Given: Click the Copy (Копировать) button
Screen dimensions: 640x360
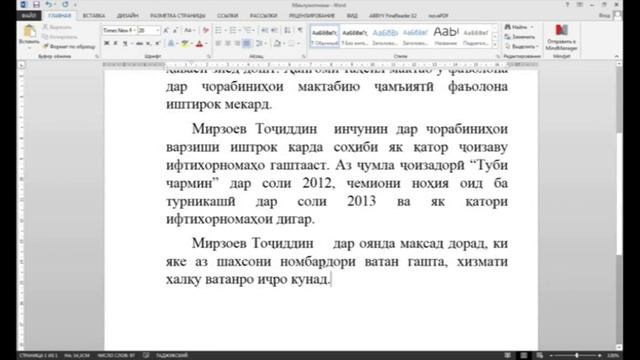Looking at the screenshot, I should click(60, 37).
